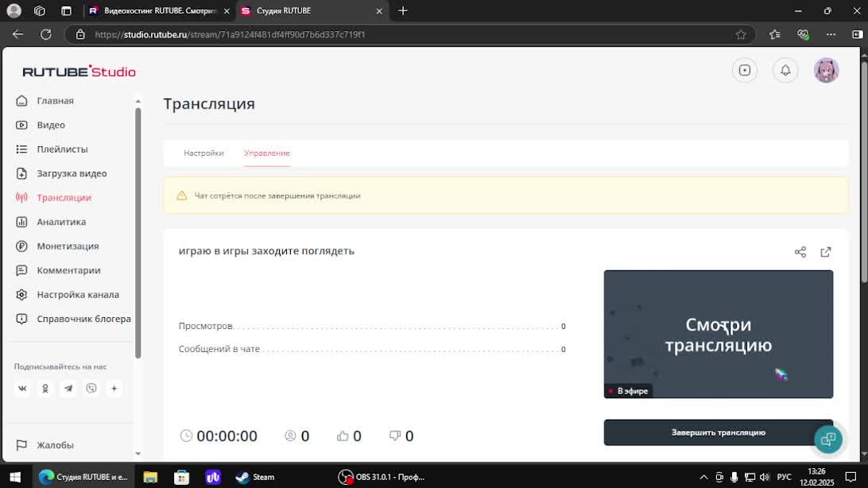
Task: Click the live stream preview thumbnail
Action: 718,334
